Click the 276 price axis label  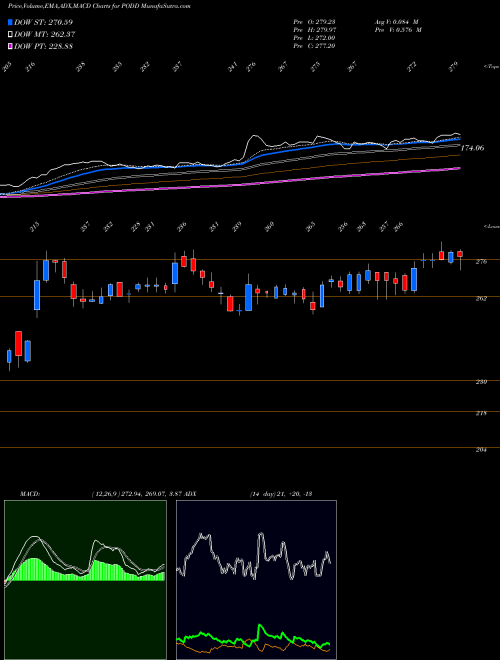[x=481, y=262]
